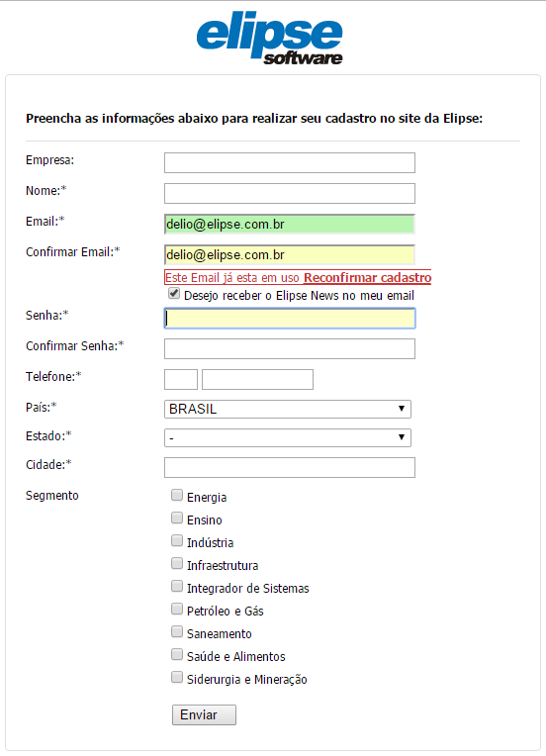Image resolution: width=546 pixels, height=756 pixels.
Task: Check the Saúde e Alimentos box
Action: click(177, 654)
